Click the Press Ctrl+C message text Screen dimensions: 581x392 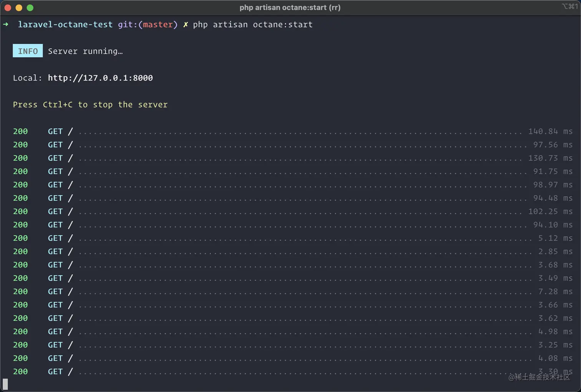coord(90,104)
